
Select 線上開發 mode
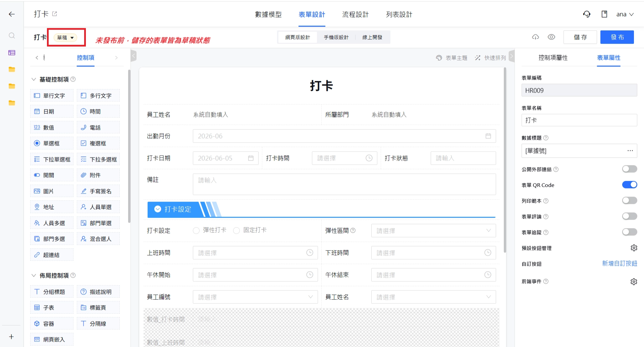point(372,37)
